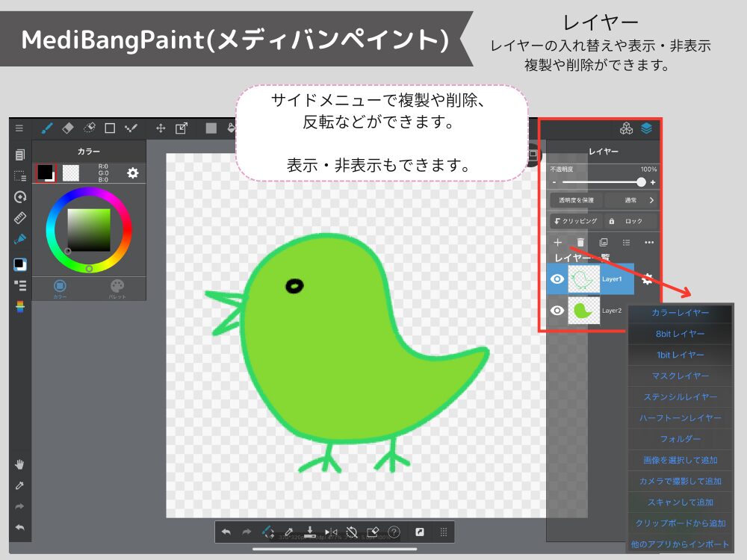Choose フォルダー in the layer type menu
This screenshot has width=747, height=560.
(680, 439)
